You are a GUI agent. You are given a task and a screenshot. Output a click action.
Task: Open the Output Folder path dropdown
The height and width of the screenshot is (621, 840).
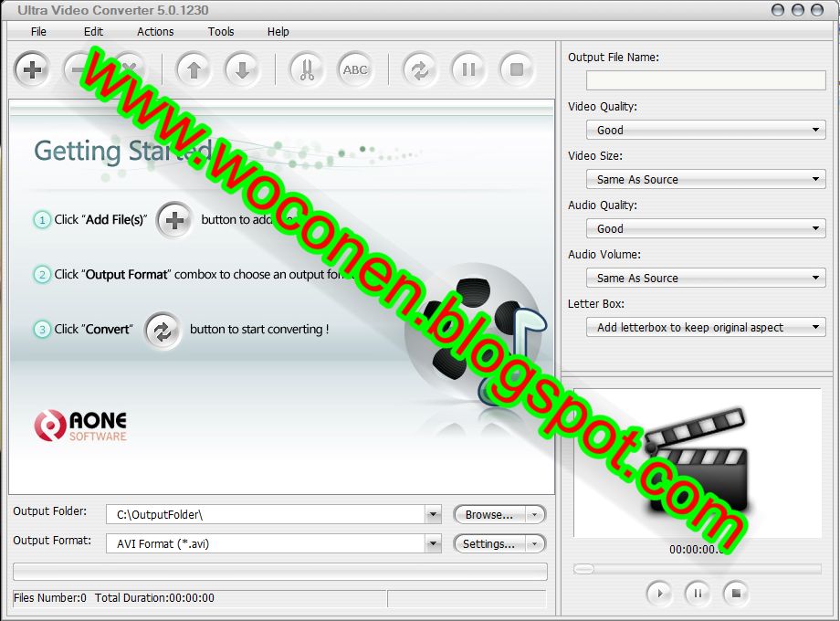click(x=434, y=514)
